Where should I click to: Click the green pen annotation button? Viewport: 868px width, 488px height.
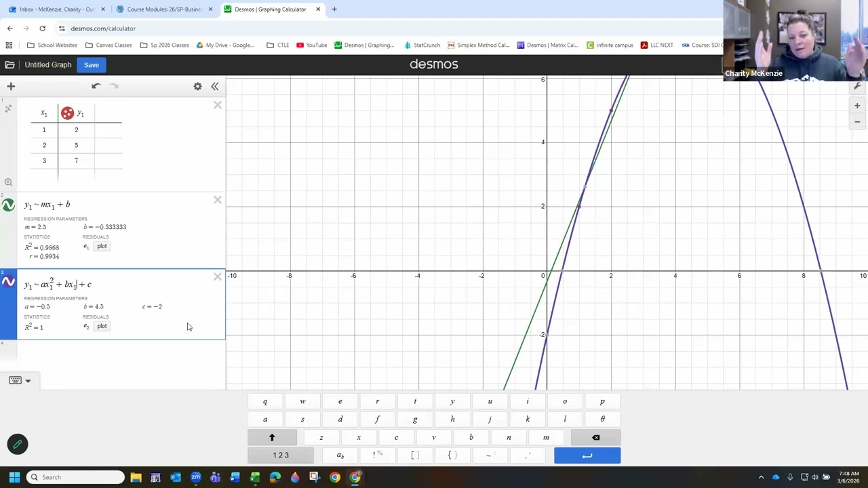[x=18, y=445]
